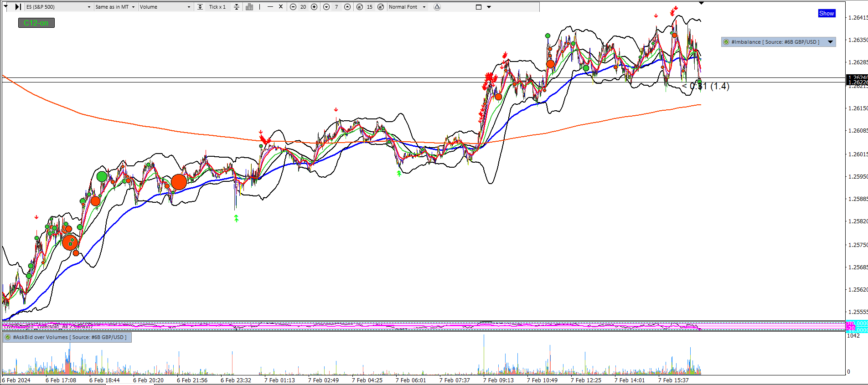Click the decrease font size icon
Image resolution: width=868 pixels, height=385 pixels.
[x=360, y=7]
